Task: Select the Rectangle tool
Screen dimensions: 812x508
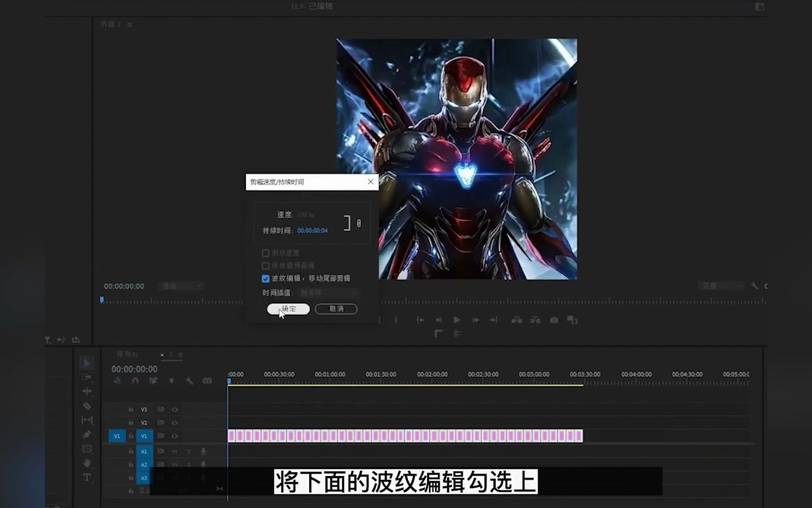Action: click(x=87, y=449)
